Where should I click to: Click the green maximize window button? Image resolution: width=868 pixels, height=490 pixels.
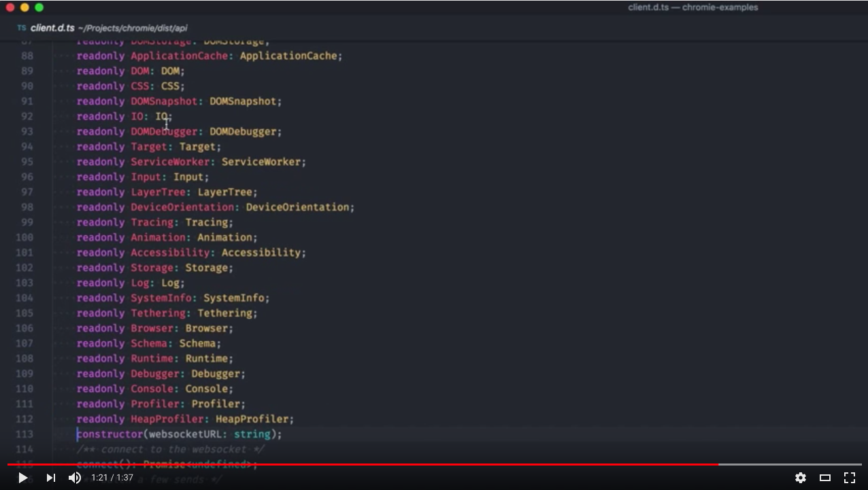pyautogui.click(x=39, y=7)
